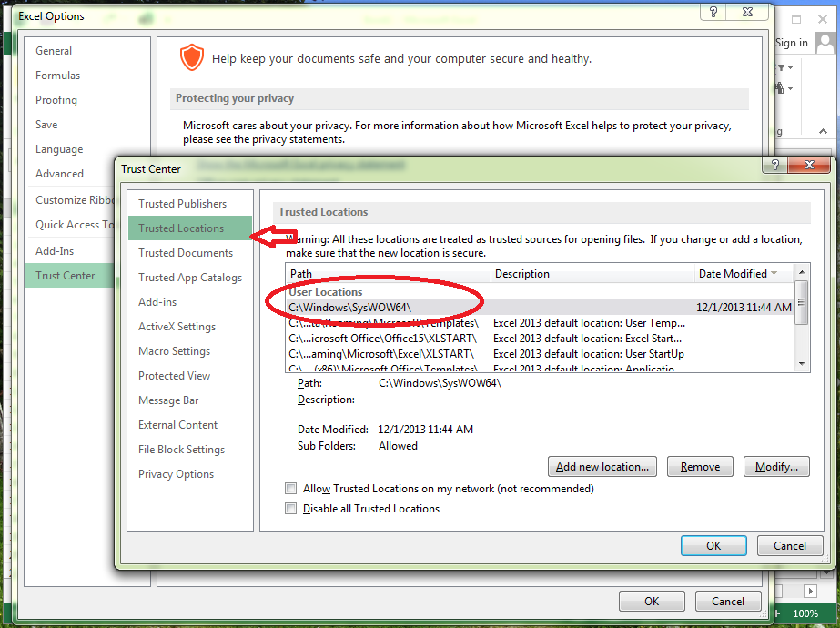Enable Allow Trusted Locations on my network

(291, 489)
